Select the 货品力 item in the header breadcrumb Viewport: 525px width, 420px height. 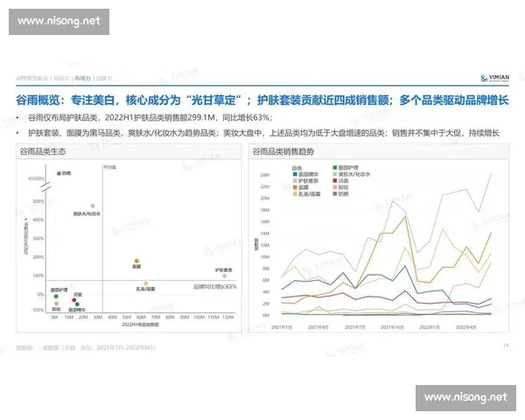61,79
